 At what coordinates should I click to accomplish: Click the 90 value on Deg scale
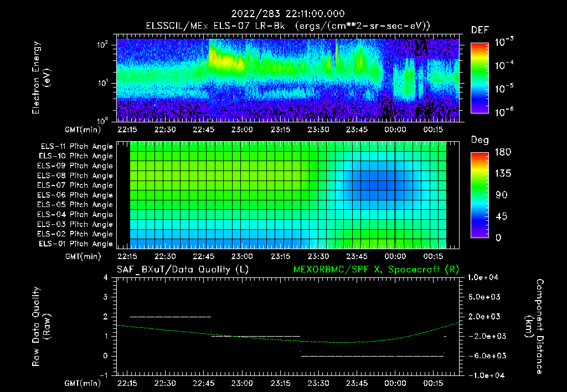point(502,195)
